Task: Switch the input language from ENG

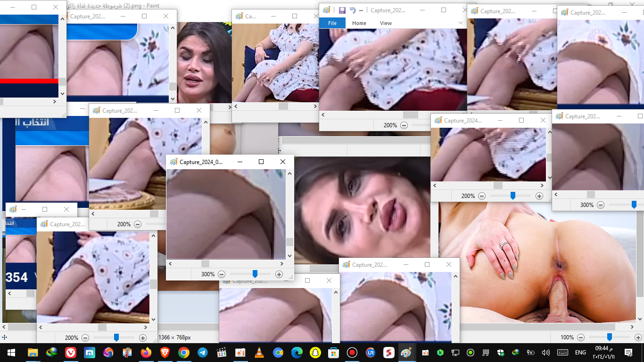Action: click(x=580, y=352)
